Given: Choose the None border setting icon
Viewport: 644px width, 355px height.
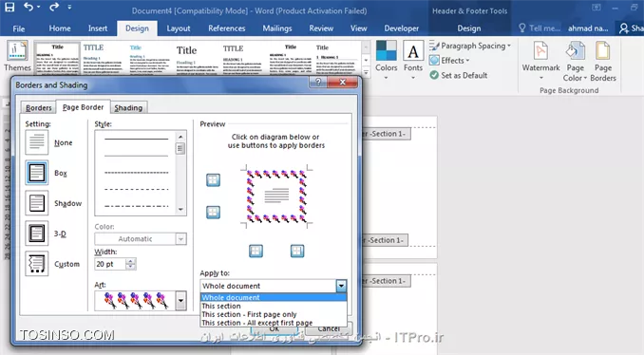Looking at the screenshot, I should (37, 142).
